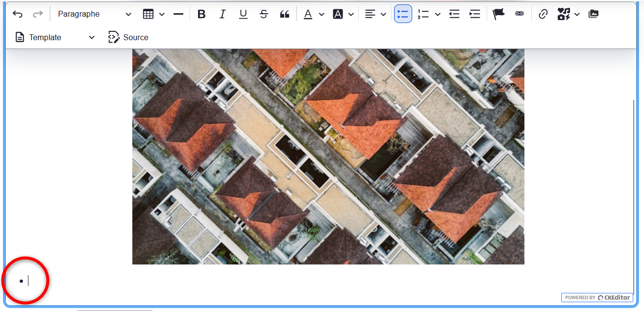Open the font color picker
The height and width of the screenshot is (311, 644).
pos(308,14)
